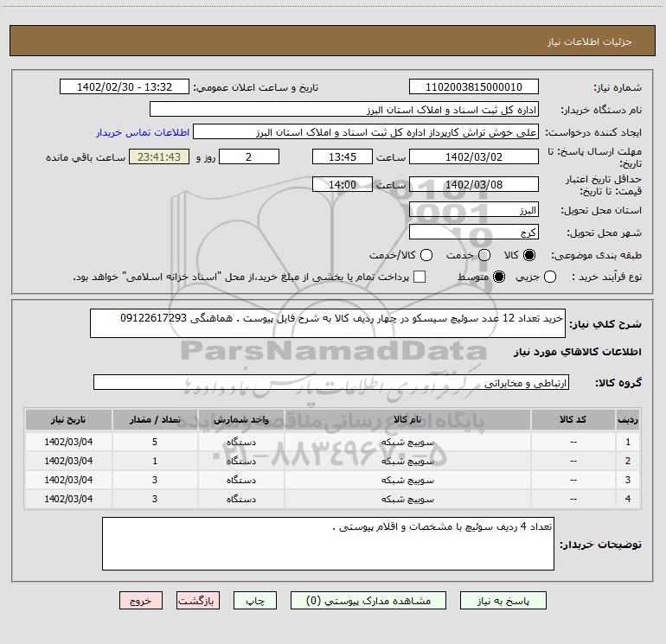Select the متوسط purchase type radio
The width and height of the screenshot is (666, 644).
click(x=499, y=277)
